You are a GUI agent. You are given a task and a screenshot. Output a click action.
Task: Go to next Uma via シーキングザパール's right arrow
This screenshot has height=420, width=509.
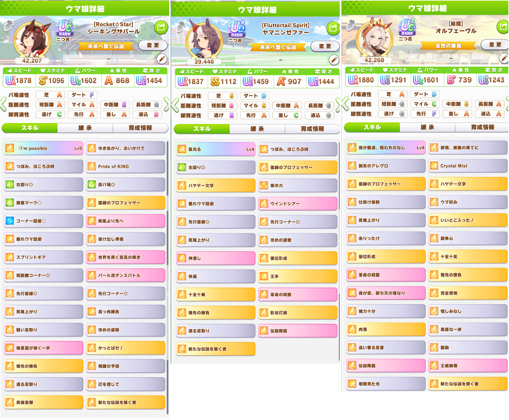tap(166, 104)
